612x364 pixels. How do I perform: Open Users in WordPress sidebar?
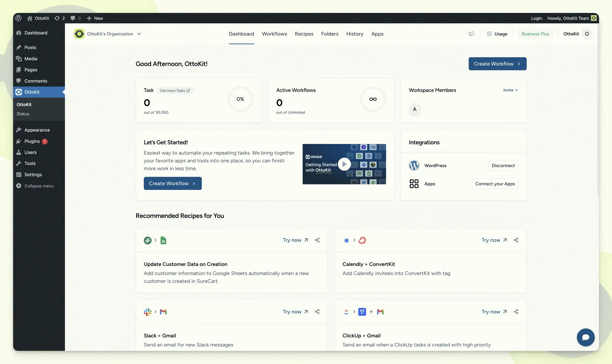tap(39, 152)
